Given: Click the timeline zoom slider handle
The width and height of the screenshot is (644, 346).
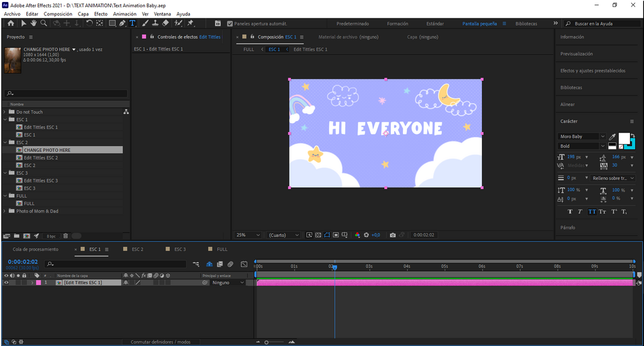Looking at the screenshot, I should click(266, 342).
